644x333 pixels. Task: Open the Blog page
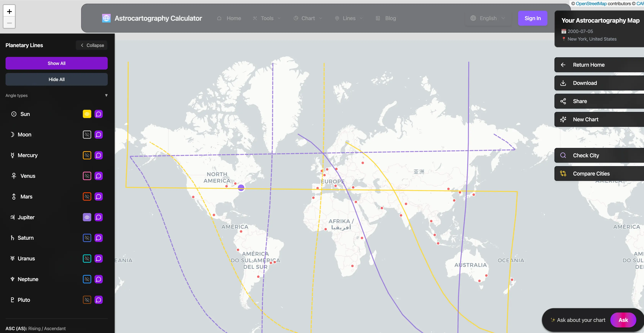[386, 18]
